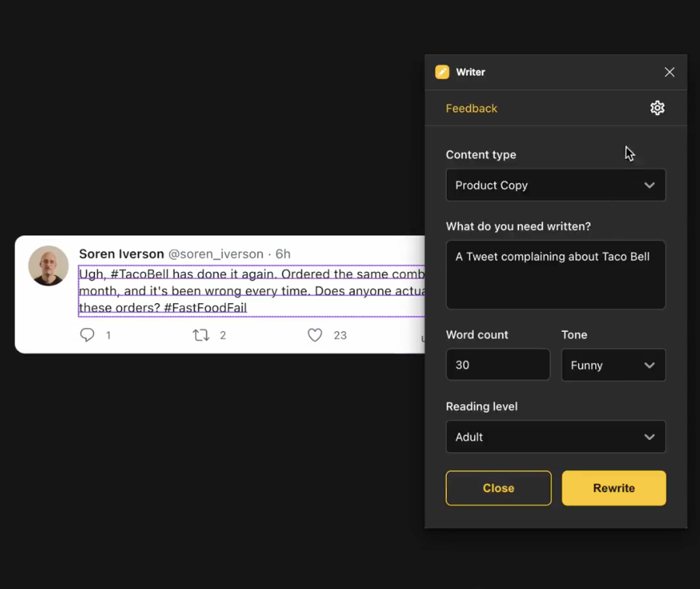Open the Tone dropdown set to Funny

(x=613, y=365)
